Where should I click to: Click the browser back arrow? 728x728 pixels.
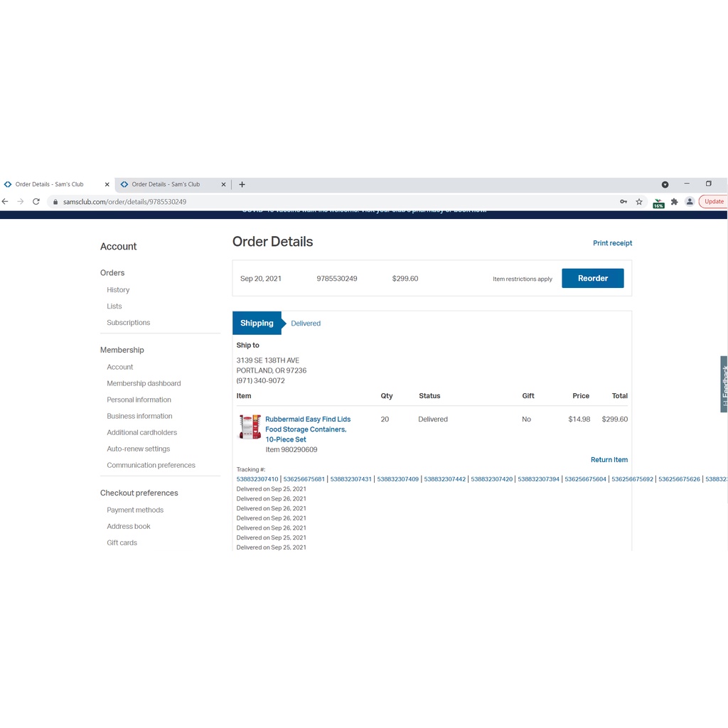coord(5,202)
